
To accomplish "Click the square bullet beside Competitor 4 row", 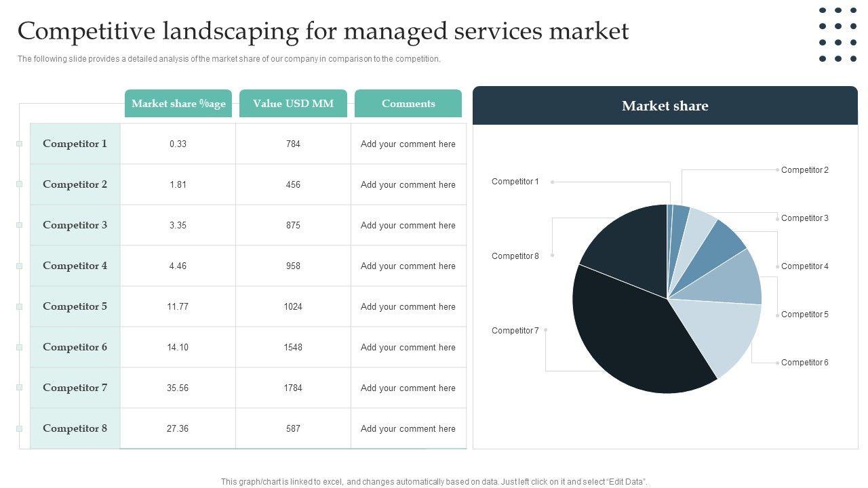I will point(20,266).
